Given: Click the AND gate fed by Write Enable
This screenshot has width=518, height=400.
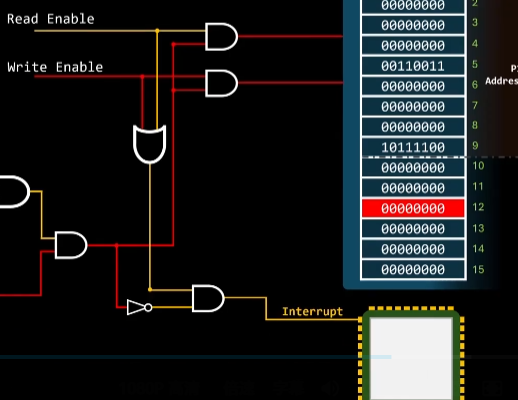Looking at the screenshot, I should tap(221, 83).
